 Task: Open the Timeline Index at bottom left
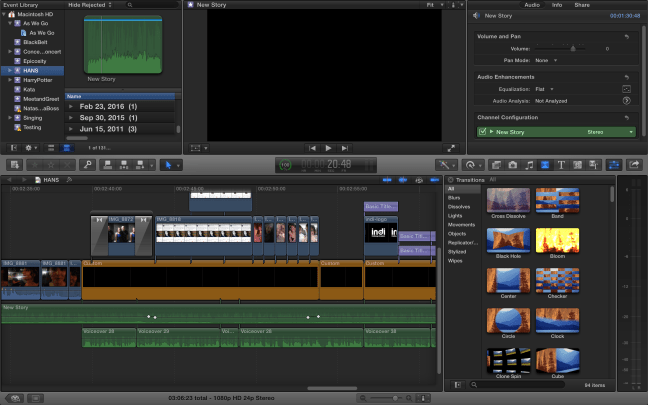click(17, 397)
